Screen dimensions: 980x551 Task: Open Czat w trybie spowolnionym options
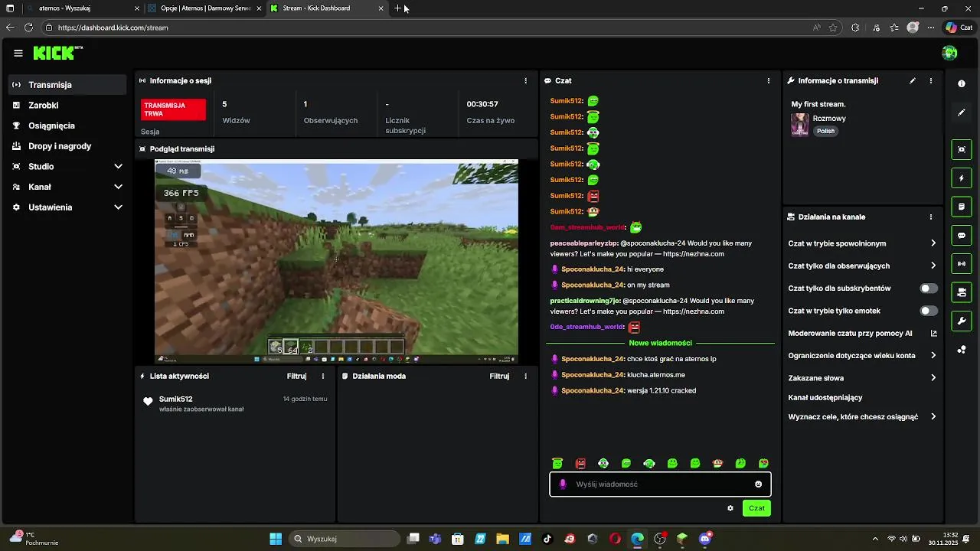point(862,243)
